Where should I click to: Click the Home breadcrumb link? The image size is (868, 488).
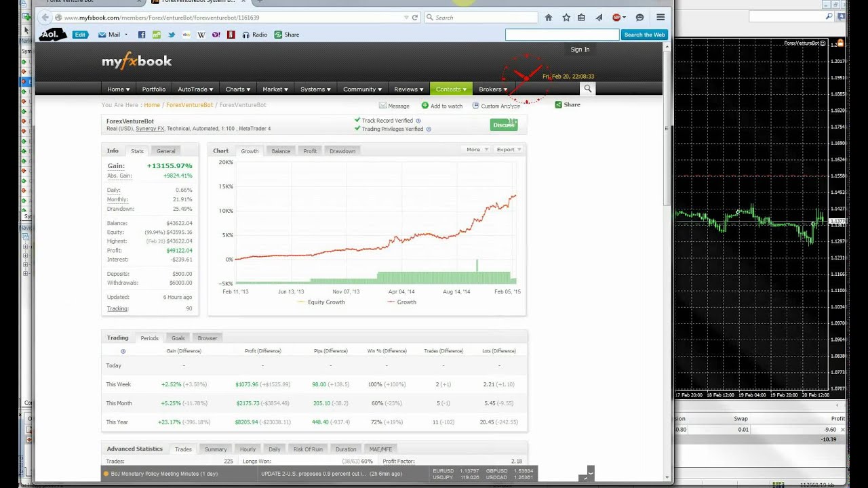pyautogui.click(x=152, y=105)
